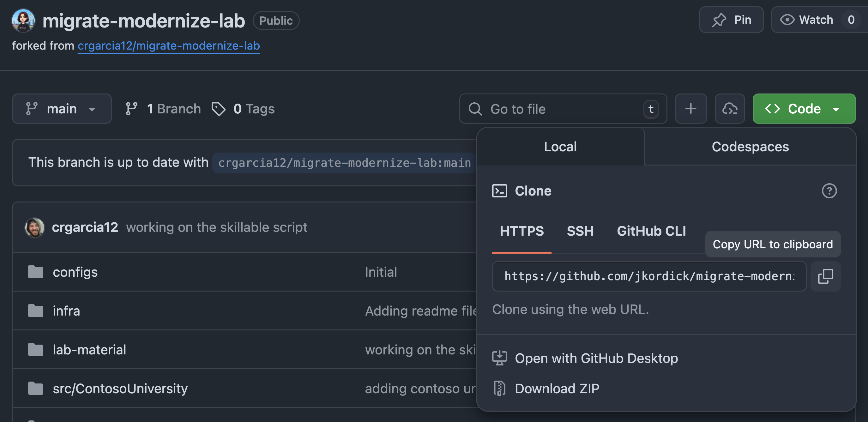The height and width of the screenshot is (422, 868).
Task: Click Download ZIP
Action: pos(557,388)
